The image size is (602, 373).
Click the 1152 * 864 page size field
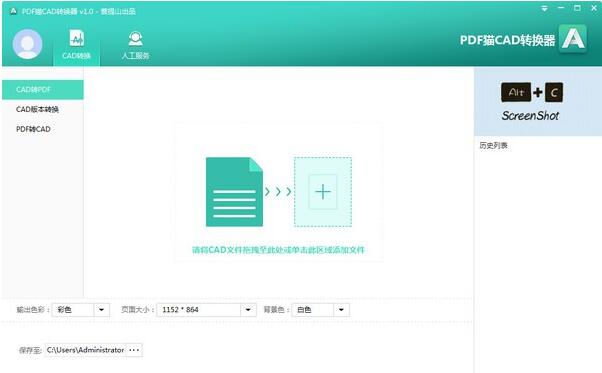click(x=199, y=310)
